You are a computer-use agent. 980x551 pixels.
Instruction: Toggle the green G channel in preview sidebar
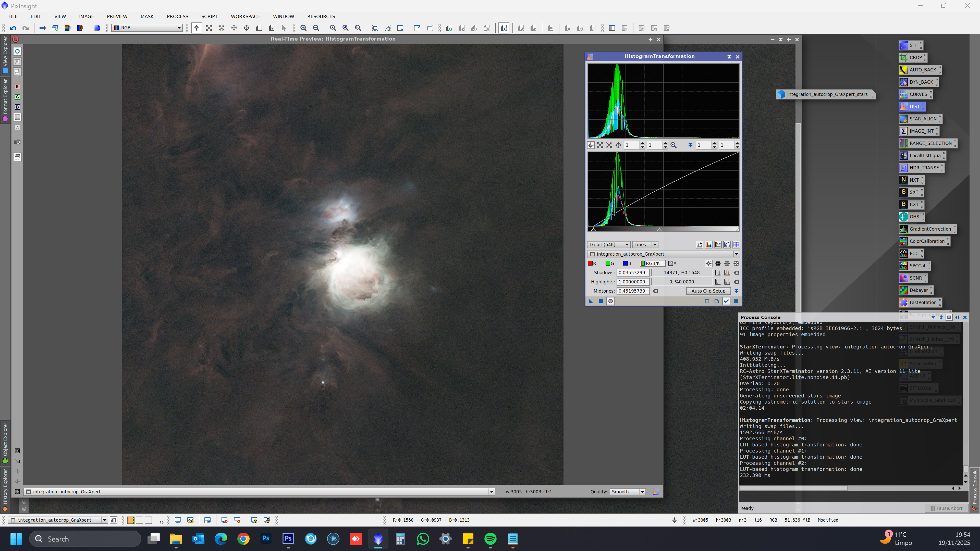(18, 97)
